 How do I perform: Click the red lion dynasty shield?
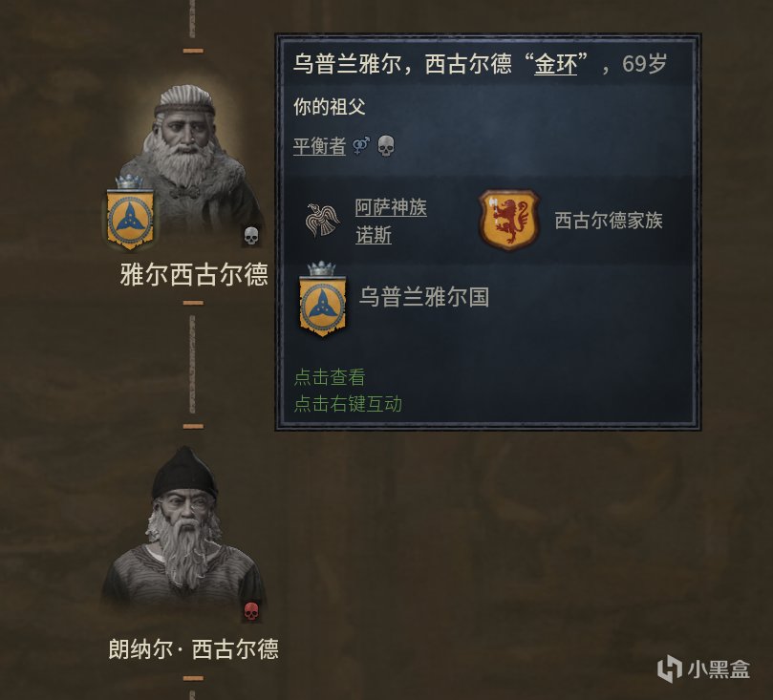pos(508,220)
